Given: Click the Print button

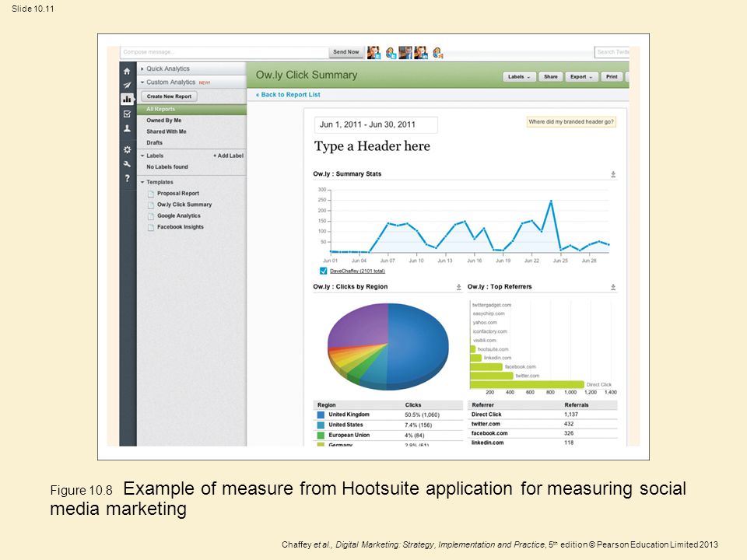Looking at the screenshot, I should click(x=612, y=77).
